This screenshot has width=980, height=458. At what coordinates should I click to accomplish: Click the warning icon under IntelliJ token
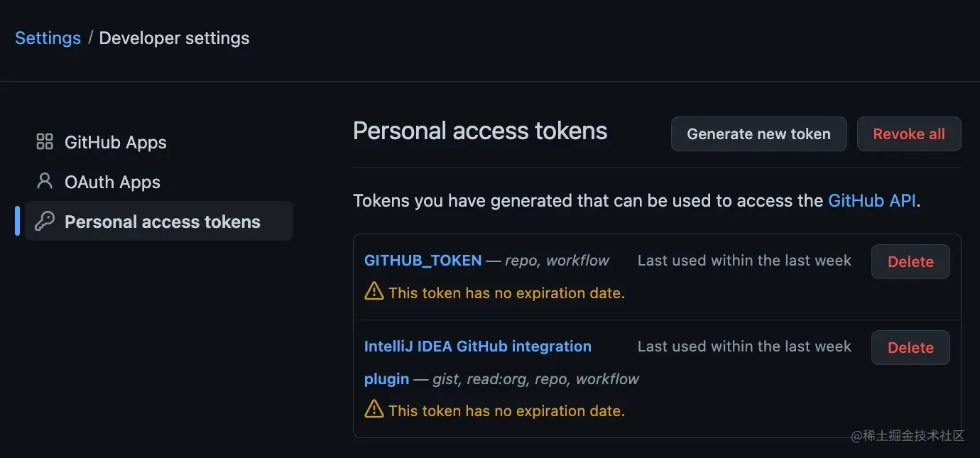(x=373, y=409)
